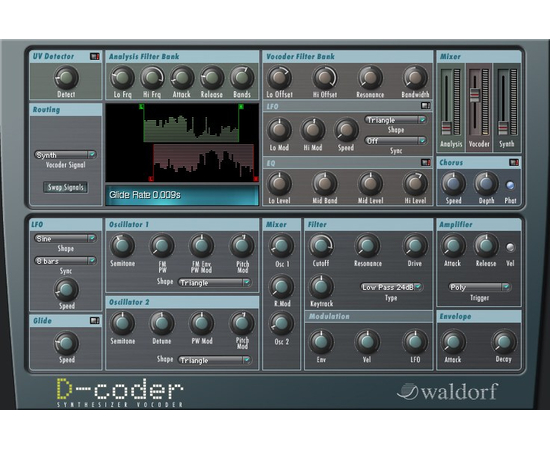Open the Vocoder LFO Sync dropdown showing Off

[x=396, y=141]
